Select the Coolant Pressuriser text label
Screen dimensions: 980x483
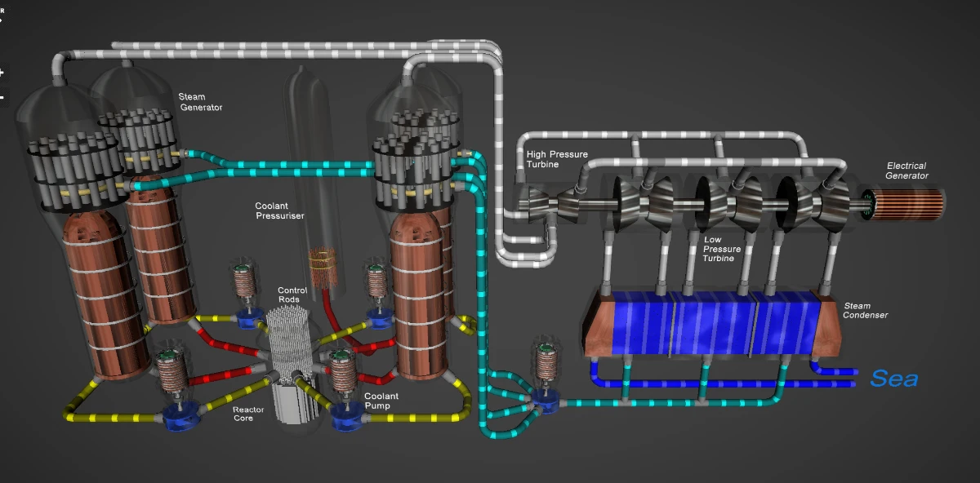[x=280, y=211]
